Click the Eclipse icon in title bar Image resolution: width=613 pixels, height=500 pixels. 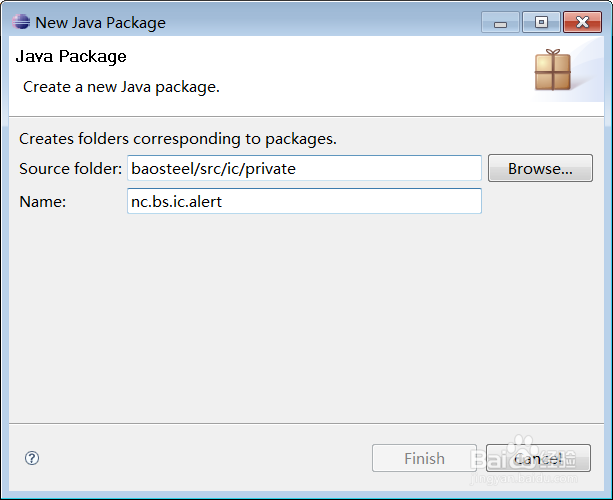click(21, 22)
